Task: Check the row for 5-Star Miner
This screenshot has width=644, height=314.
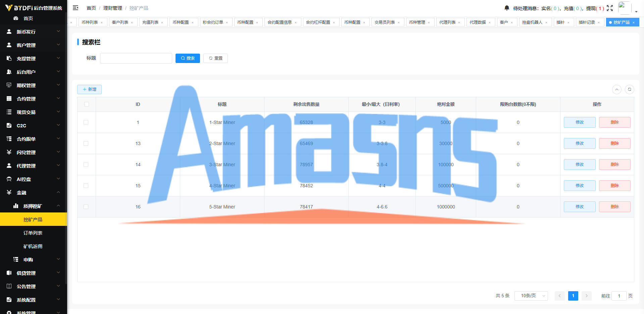Action: pos(86,207)
